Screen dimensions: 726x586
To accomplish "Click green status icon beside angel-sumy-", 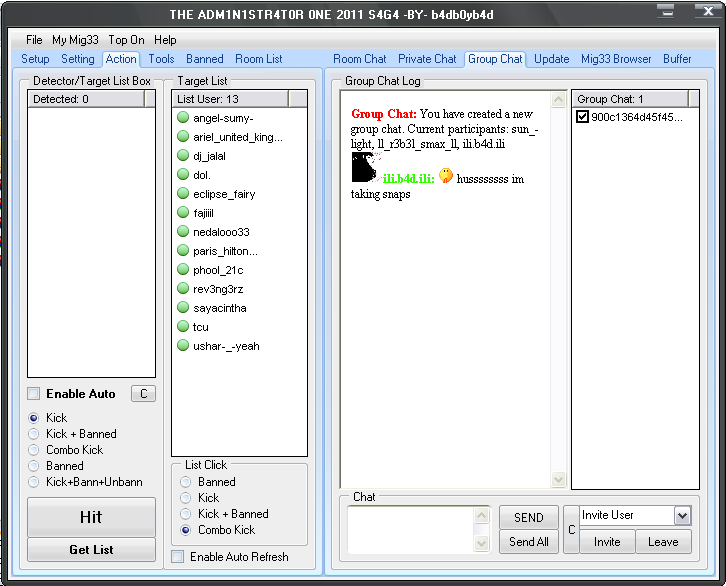I will tap(183, 118).
